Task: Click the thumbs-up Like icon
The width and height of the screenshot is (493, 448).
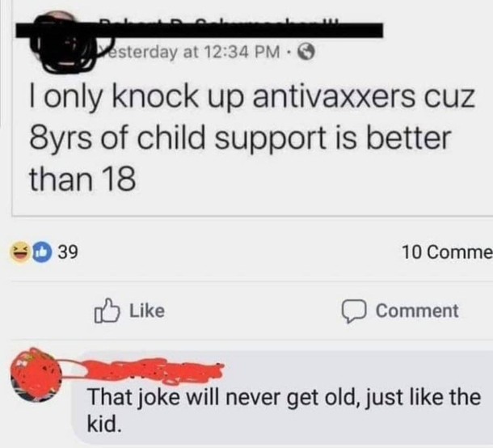Action: [107, 311]
